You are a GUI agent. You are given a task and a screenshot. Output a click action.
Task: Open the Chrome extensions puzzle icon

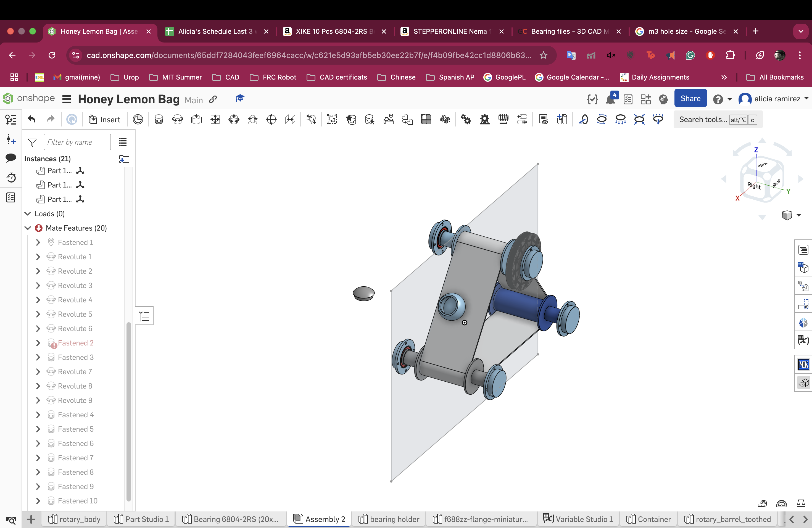731,55
